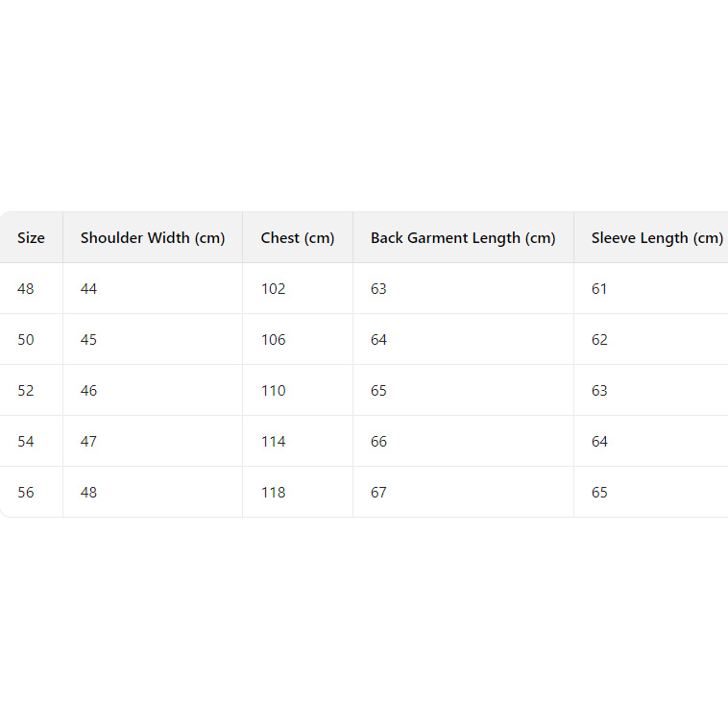Select the chest measurement 114
This screenshot has width=728, height=728.
pyautogui.click(x=274, y=442)
